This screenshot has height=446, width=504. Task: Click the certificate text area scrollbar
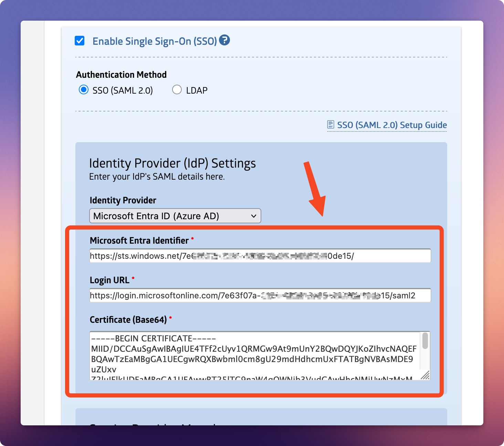coord(425,341)
